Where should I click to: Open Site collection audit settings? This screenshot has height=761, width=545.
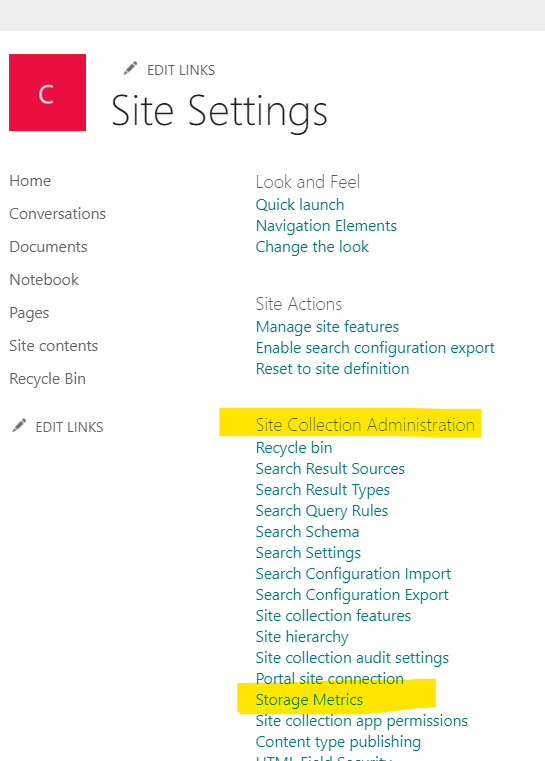352,658
